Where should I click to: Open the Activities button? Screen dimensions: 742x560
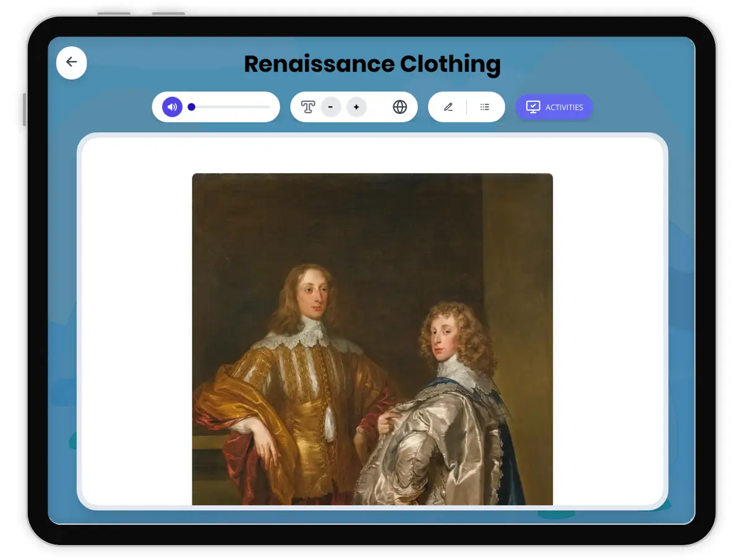[554, 107]
